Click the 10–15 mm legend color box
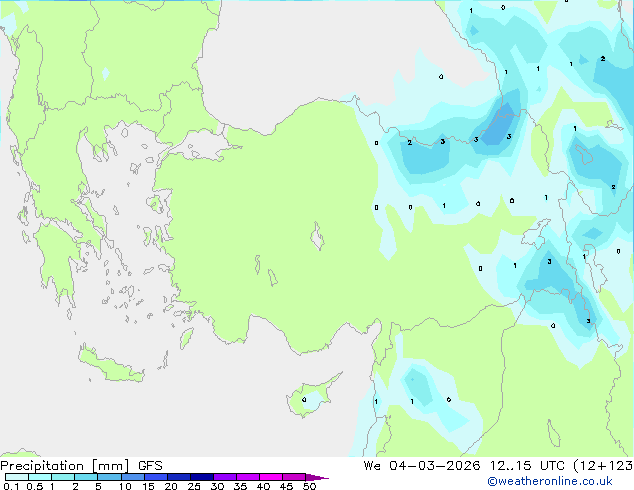The width and height of the screenshot is (634, 490). pyautogui.click(x=132, y=477)
